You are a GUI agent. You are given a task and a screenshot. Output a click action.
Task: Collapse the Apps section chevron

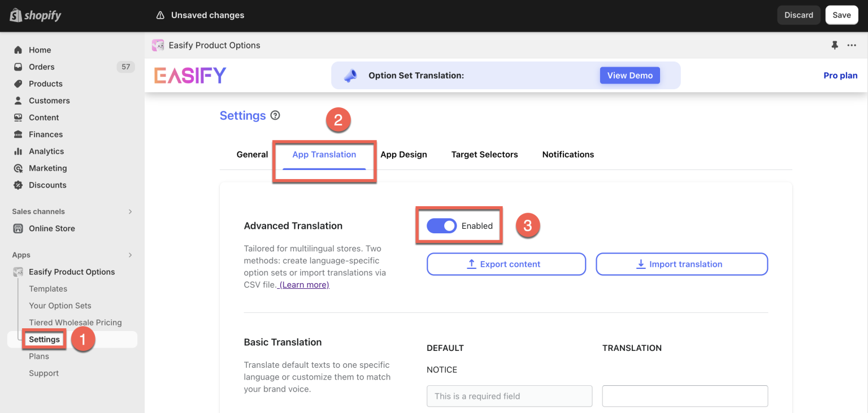coord(130,255)
